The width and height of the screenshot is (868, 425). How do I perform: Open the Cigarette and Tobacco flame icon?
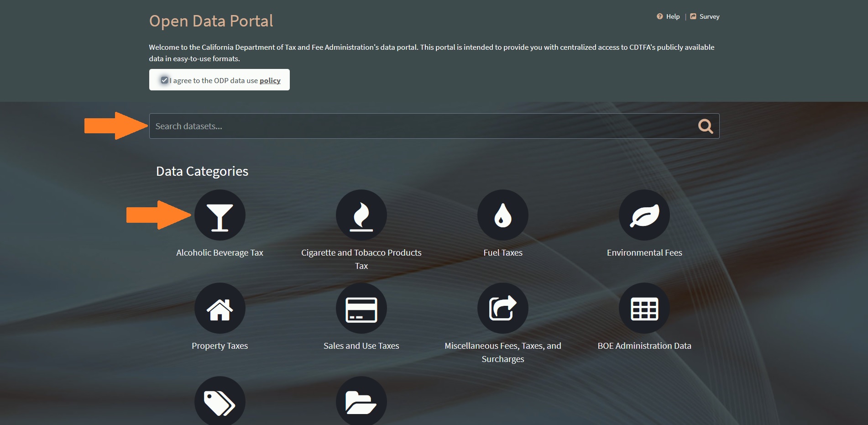361,215
